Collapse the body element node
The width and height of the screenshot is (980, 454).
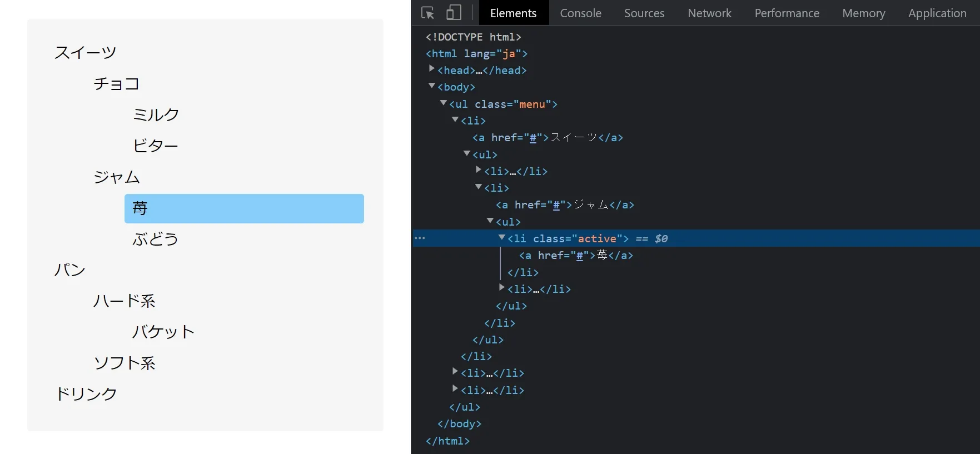click(431, 86)
